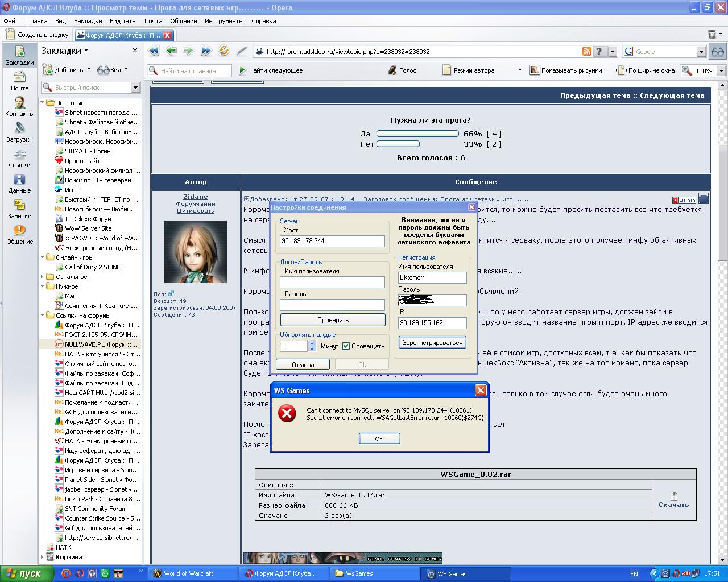The width and height of the screenshot is (728, 582).
Task: Open the Zidane author profile link
Action: coord(195,197)
